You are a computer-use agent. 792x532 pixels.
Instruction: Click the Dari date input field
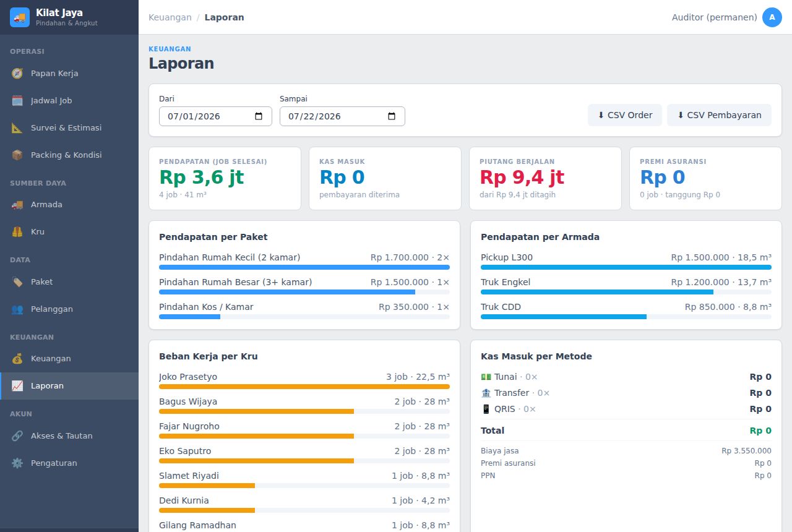click(215, 116)
